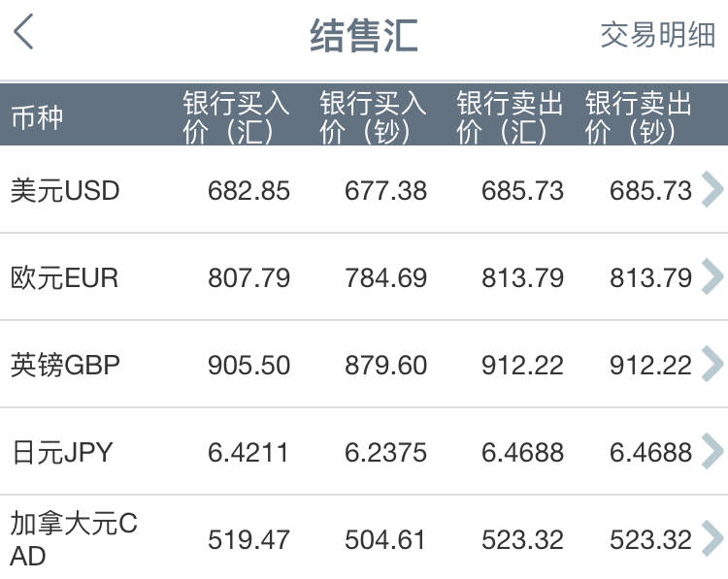Open the 加拿大元CAD row chevron
Screen dimensions: 728x579
[x=711, y=538]
